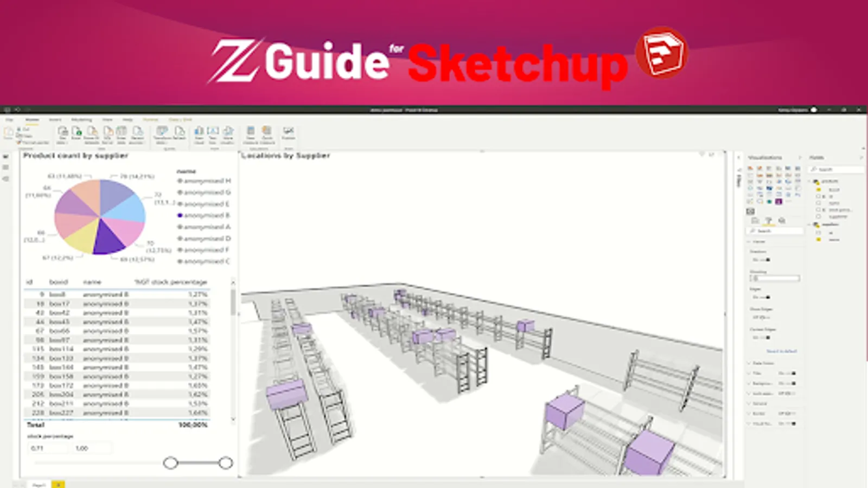Click the teal visual icon in gallery

[x=769, y=202]
